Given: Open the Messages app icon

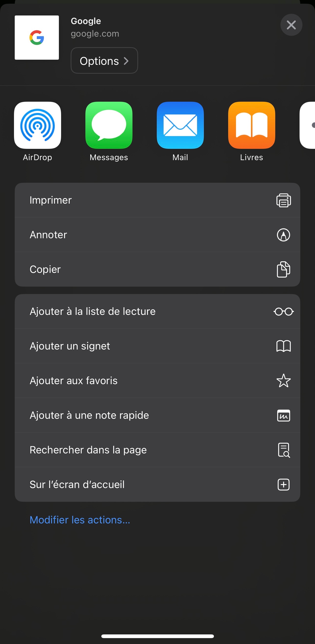Looking at the screenshot, I should tap(109, 125).
